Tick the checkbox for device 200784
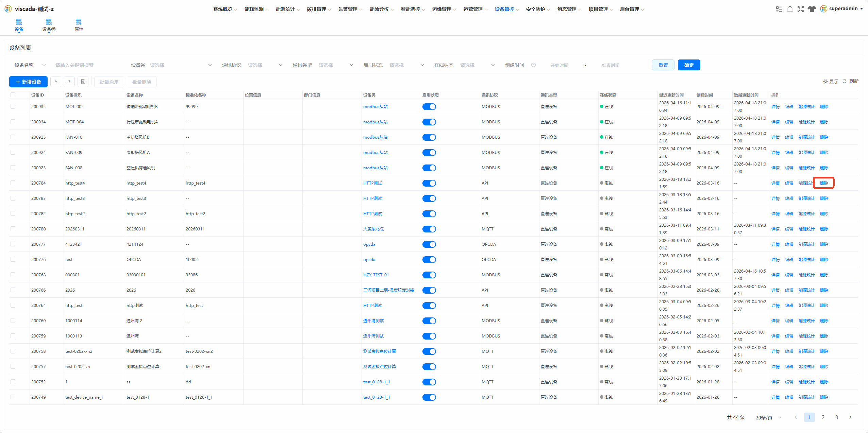This screenshot has height=433, width=868. click(13, 183)
